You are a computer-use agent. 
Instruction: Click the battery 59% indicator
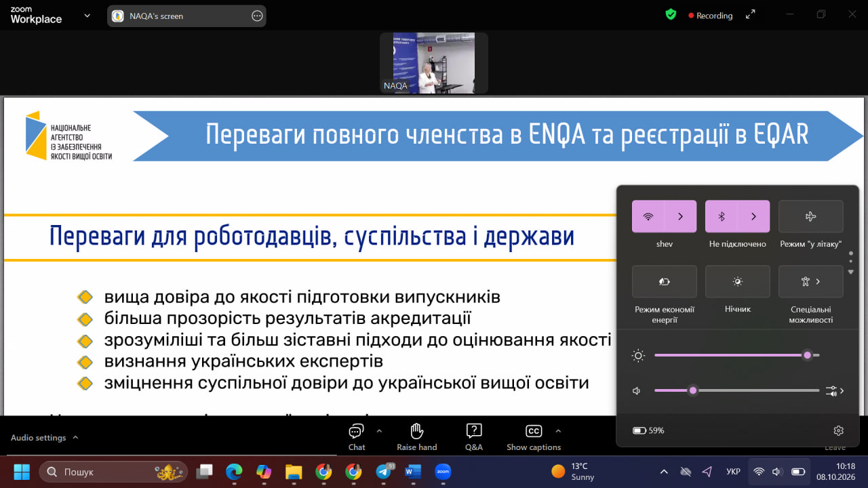point(648,430)
